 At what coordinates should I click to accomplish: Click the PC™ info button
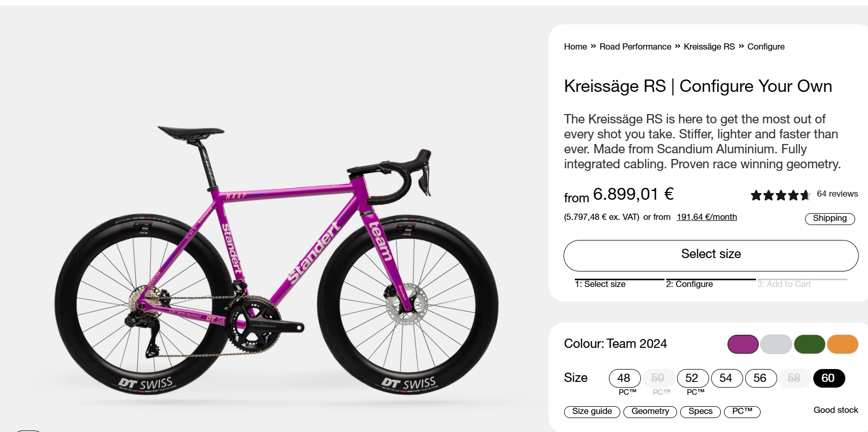tap(742, 411)
